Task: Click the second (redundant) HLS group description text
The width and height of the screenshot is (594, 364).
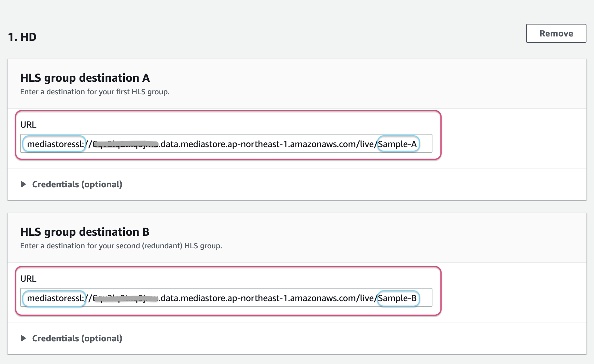Action: pyautogui.click(x=121, y=246)
